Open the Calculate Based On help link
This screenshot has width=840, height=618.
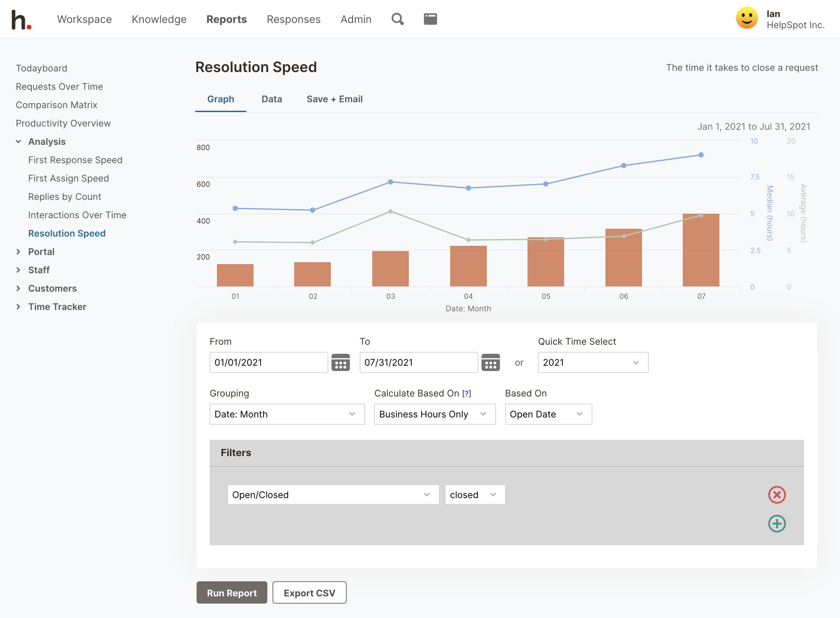(467, 394)
